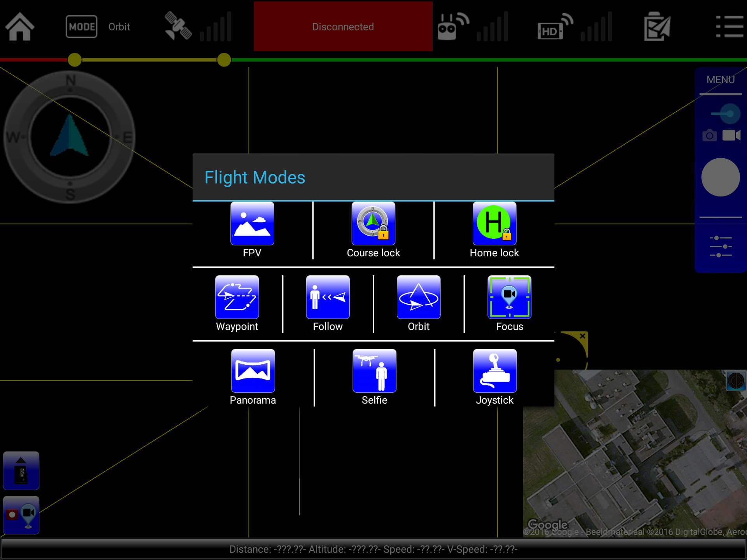Open the hamburger list menu
The width and height of the screenshot is (747, 560).
(x=729, y=27)
